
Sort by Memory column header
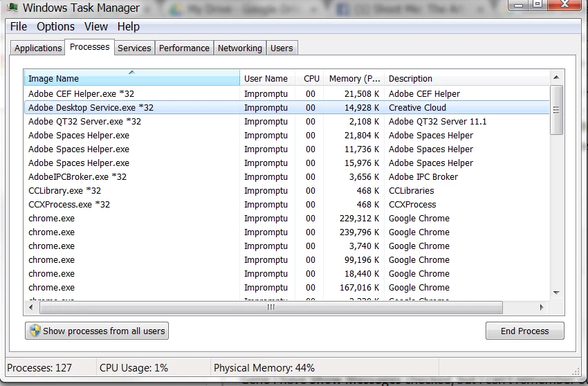point(354,78)
